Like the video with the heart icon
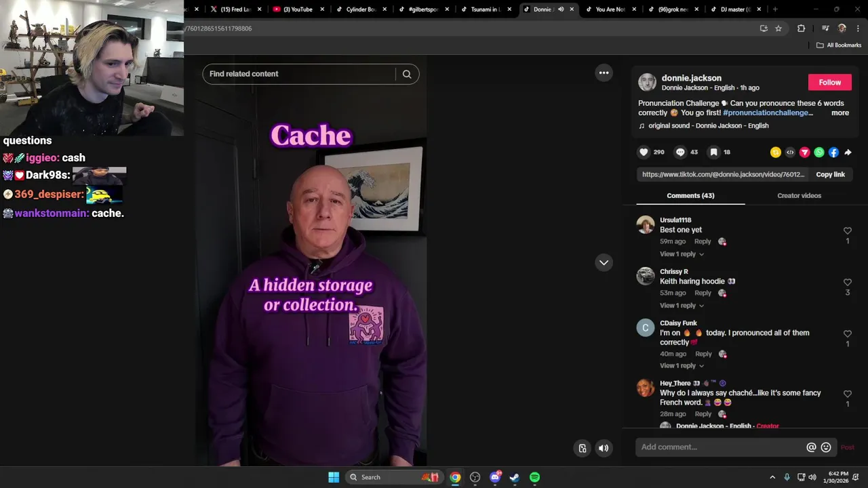The height and width of the screenshot is (488, 868). 644,152
